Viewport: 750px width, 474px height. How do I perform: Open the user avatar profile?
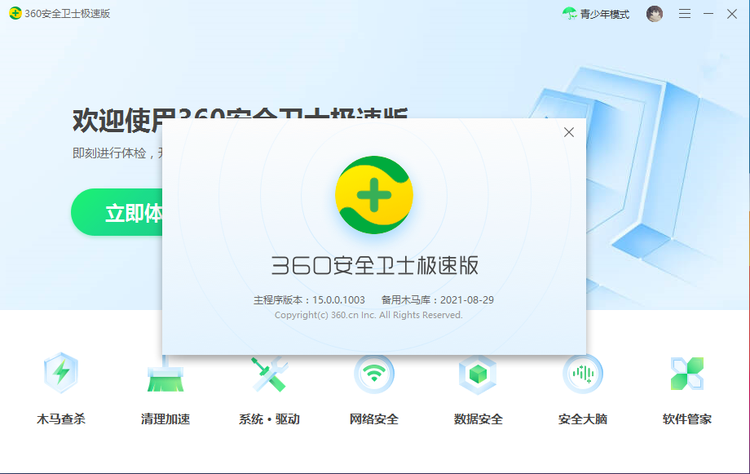pos(654,14)
